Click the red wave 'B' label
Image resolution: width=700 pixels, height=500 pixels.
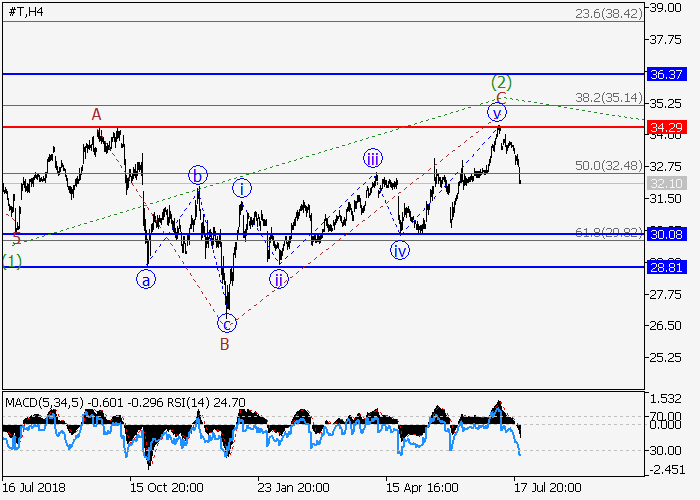click(x=224, y=345)
